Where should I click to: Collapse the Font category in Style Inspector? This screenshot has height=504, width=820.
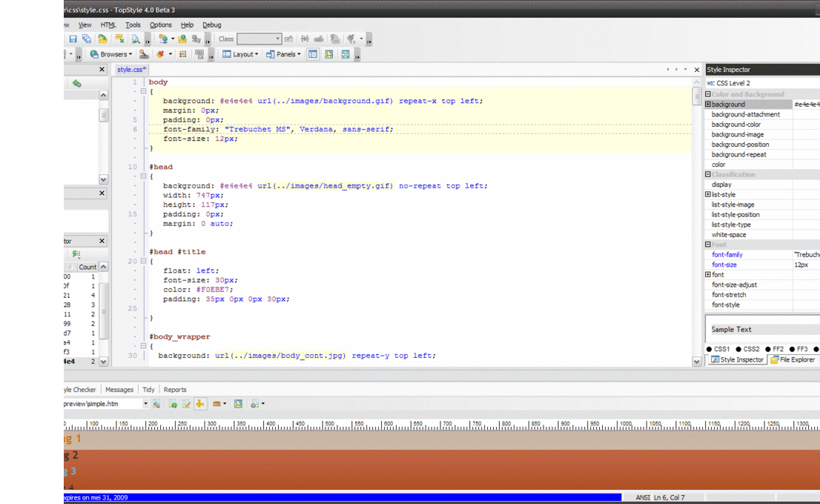tap(708, 244)
